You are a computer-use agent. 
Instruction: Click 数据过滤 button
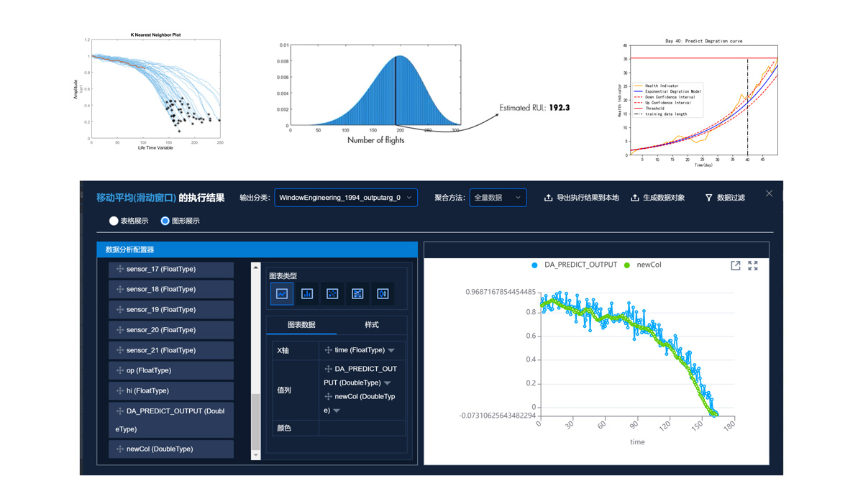tap(724, 198)
